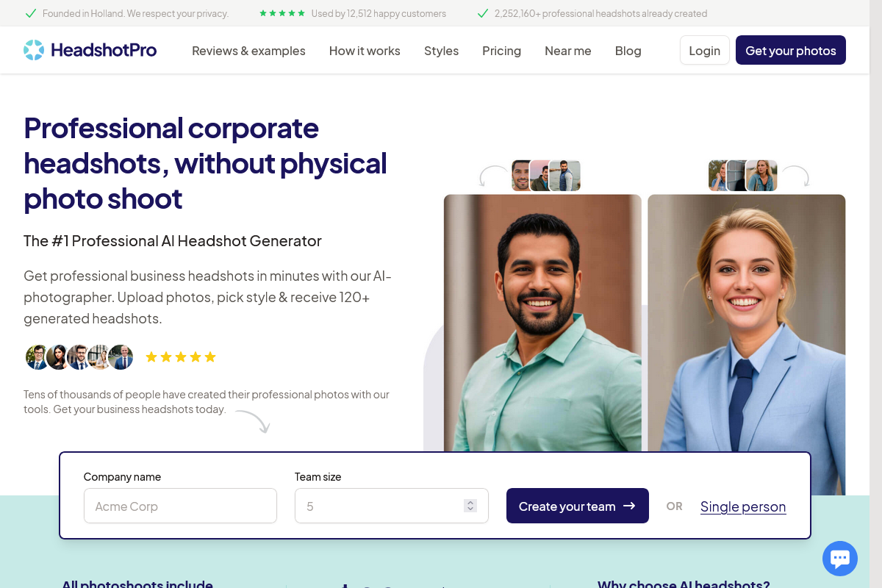Open the Pricing page
The image size is (882, 588).
501,50
